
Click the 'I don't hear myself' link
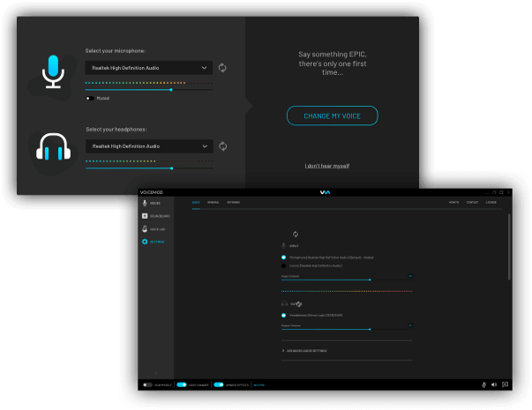point(327,166)
